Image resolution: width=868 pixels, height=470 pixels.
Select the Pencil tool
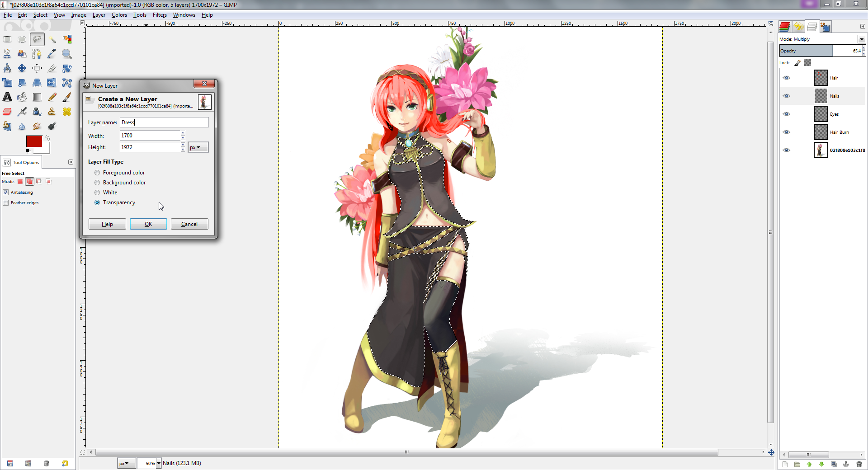52,97
